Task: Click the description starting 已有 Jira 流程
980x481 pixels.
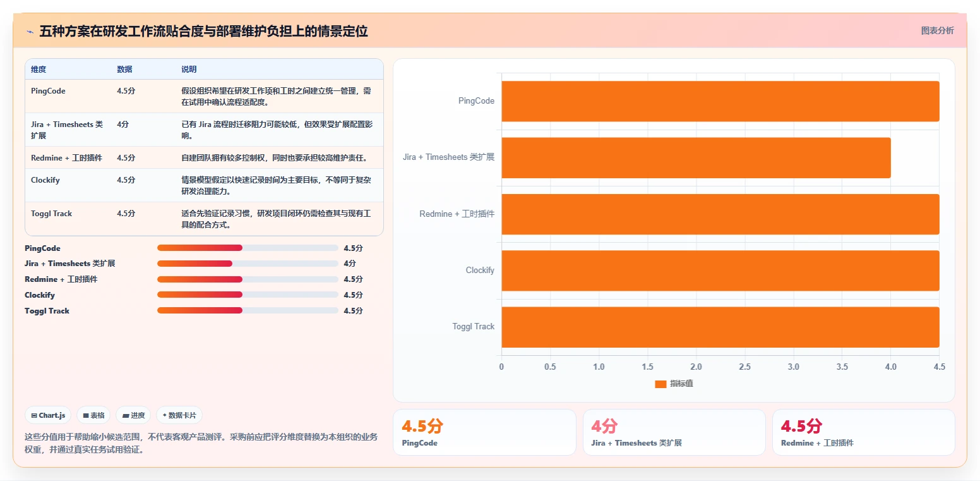Action: pos(277,130)
